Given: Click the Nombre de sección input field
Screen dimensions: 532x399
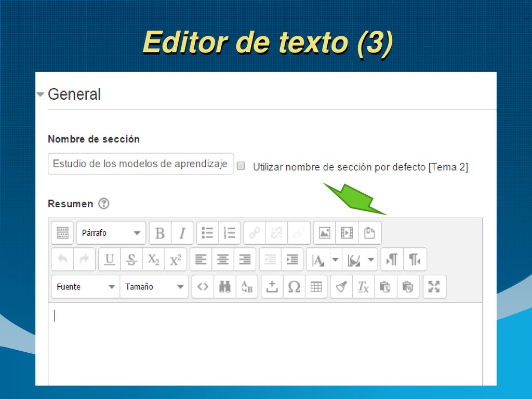Looking at the screenshot, I should pos(141,164).
